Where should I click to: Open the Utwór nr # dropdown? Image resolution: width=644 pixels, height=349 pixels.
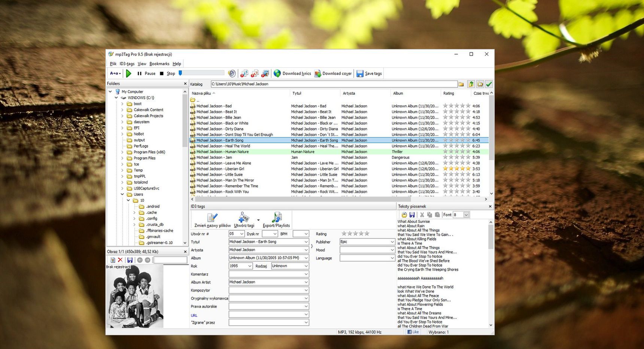click(x=242, y=234)
